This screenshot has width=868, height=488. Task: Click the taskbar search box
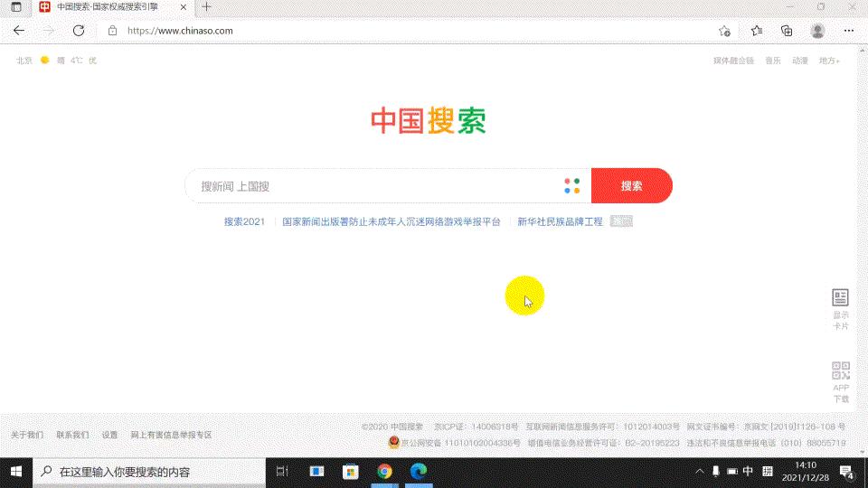149,472
